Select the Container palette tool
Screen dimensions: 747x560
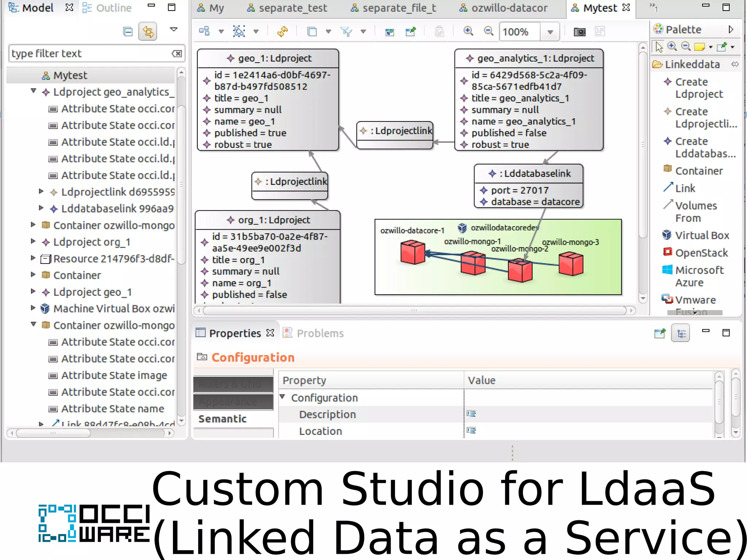click(x=693, y=171)
